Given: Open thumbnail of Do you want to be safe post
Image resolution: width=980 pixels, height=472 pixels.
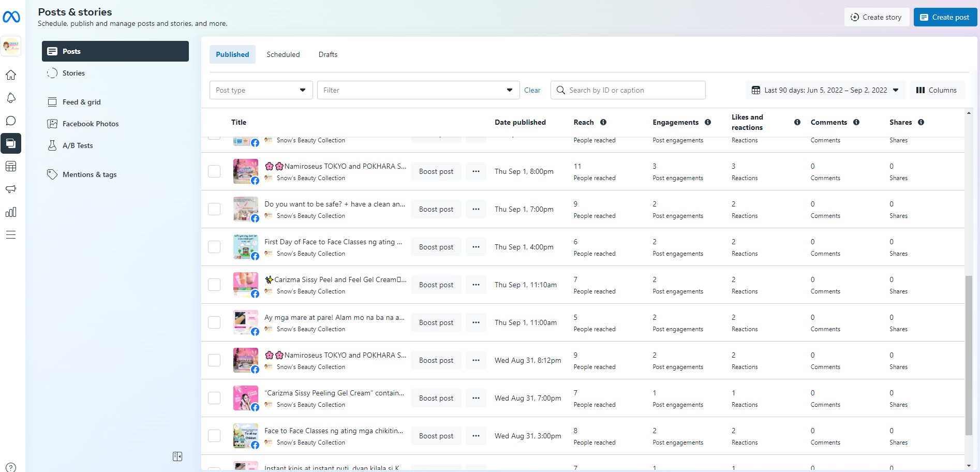Looking at the screenshot, I should pos(246,209).
